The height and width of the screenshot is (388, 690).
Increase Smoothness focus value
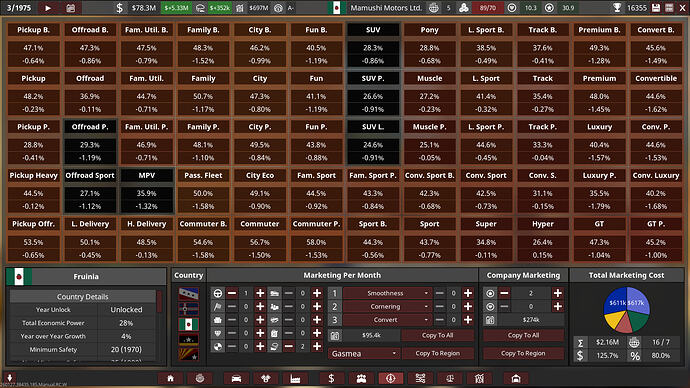point(468,293)
